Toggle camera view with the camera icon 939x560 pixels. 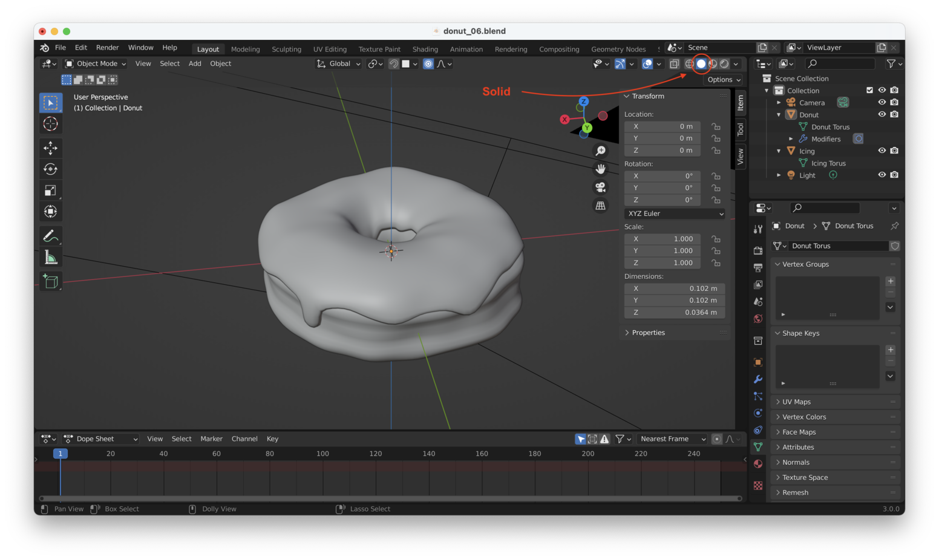coord(600,187)
